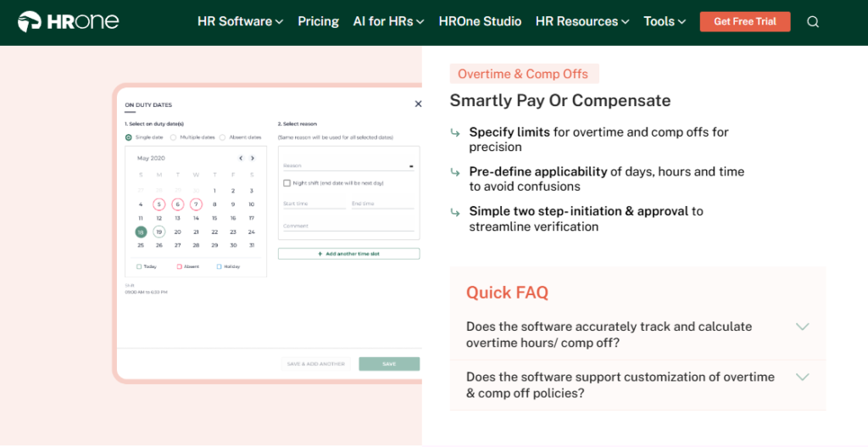Select May 6 absent date
The height and width of the screenshot is (447, 868).
pos(178,204)
